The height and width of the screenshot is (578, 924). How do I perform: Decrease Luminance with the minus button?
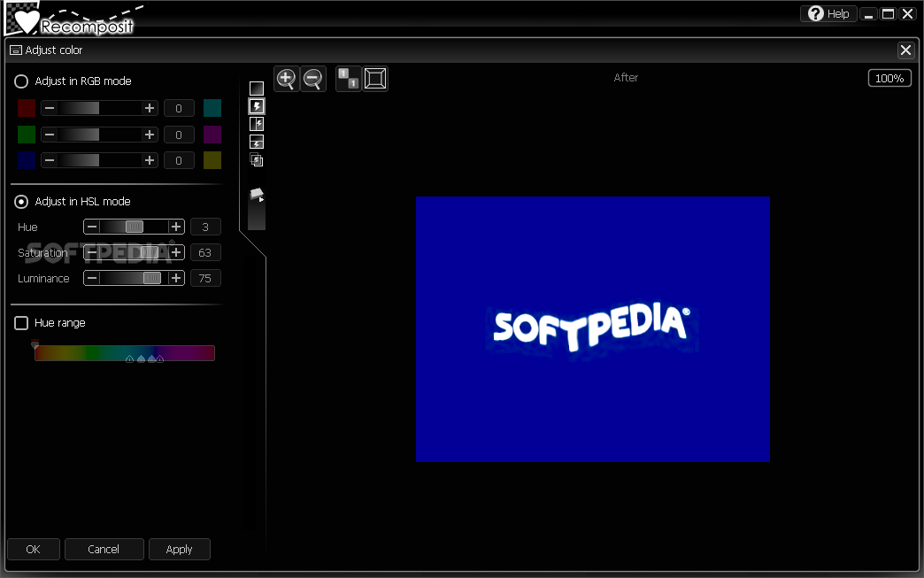[x=92, y=278]
